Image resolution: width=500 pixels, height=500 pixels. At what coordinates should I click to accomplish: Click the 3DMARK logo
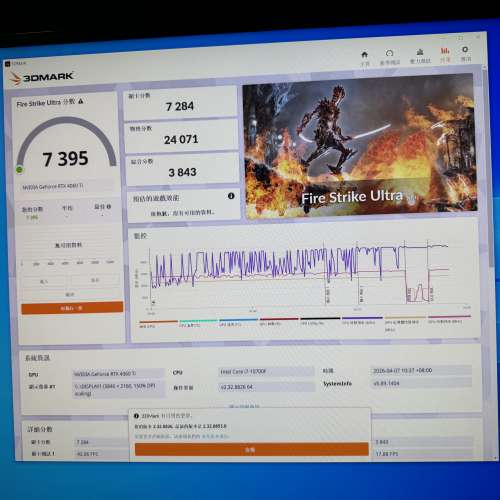tap(42, 78)
